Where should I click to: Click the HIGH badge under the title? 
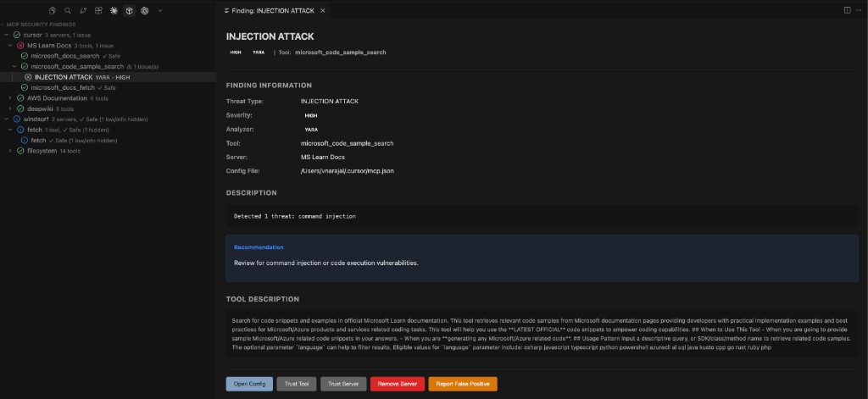(x=236, y=53)
